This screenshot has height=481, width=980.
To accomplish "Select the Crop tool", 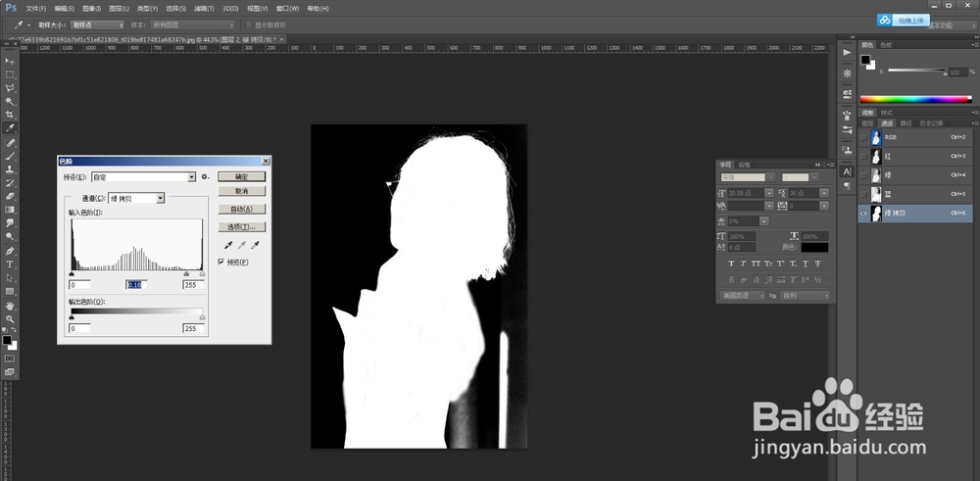I will [10, 115].
